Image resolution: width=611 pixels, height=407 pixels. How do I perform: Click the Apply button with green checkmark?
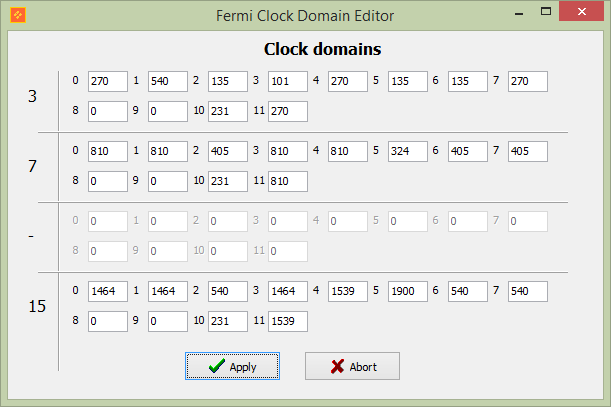232,366
